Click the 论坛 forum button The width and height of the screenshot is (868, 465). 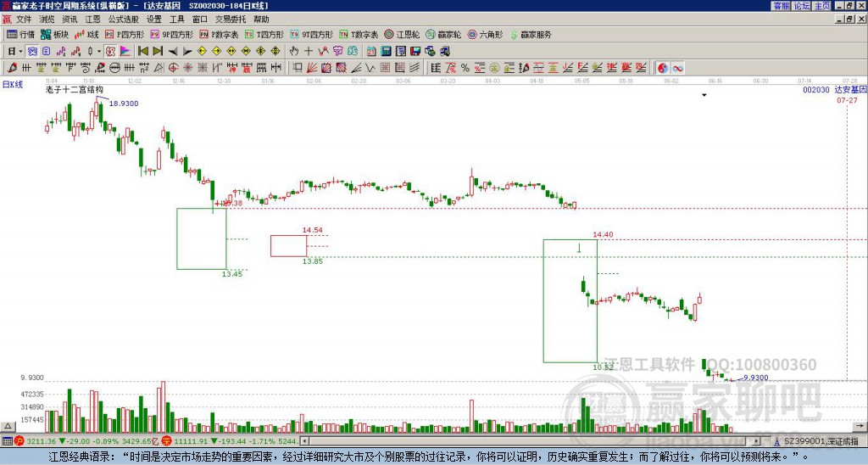click(802, 6)
